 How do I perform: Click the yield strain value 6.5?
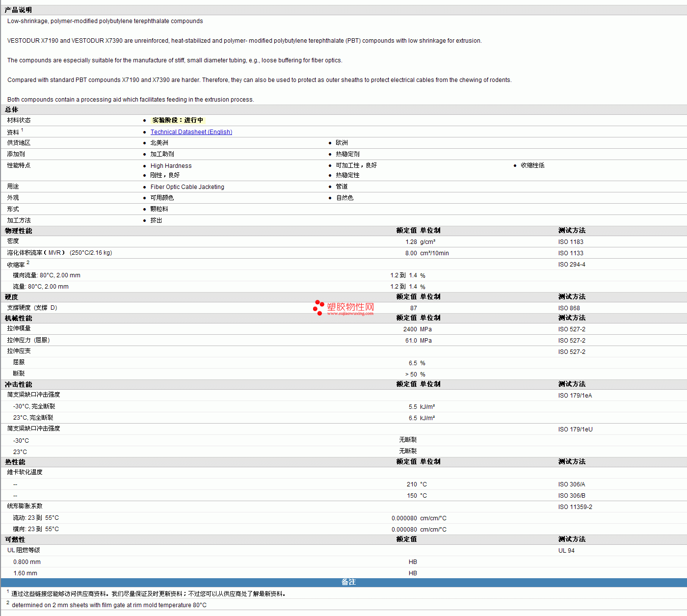413,363
